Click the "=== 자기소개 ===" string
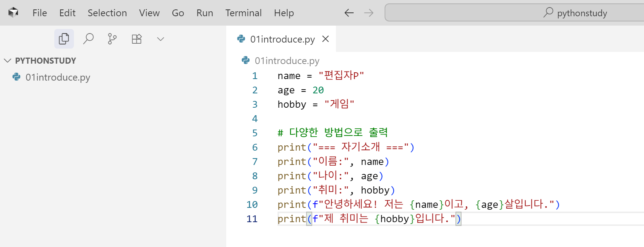 tap(360, 147)
